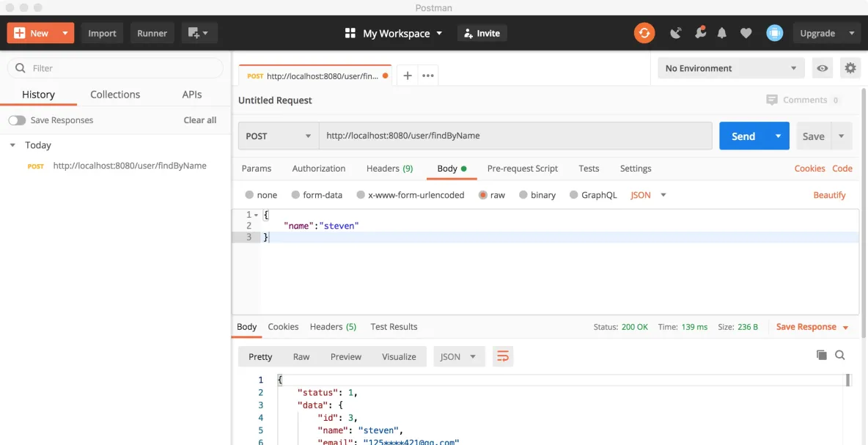Open the POST method dropdown
Viewport: 868px width, 445px height.
(279, 136)
